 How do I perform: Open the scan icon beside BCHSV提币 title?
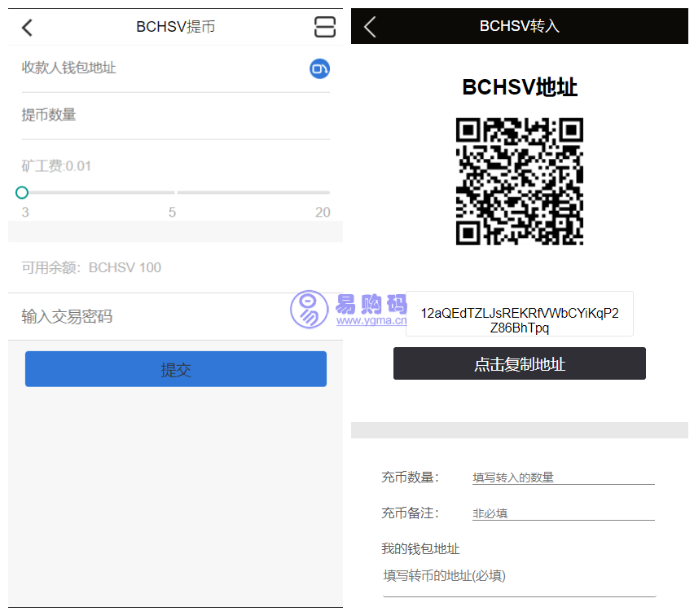tap(324, 27)
